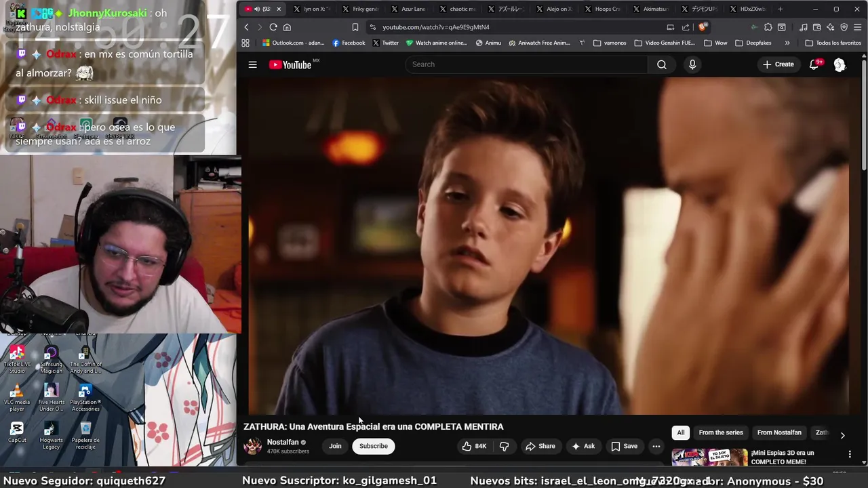Click the Ask button under the video
The image size is (868, 488).
(583, 446)
